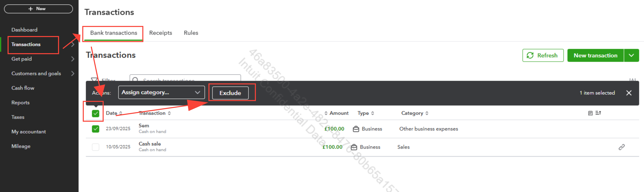Click the Exclude button
Image resolution: width=644 pixels, height=192 pixels.
coord(230,93)
